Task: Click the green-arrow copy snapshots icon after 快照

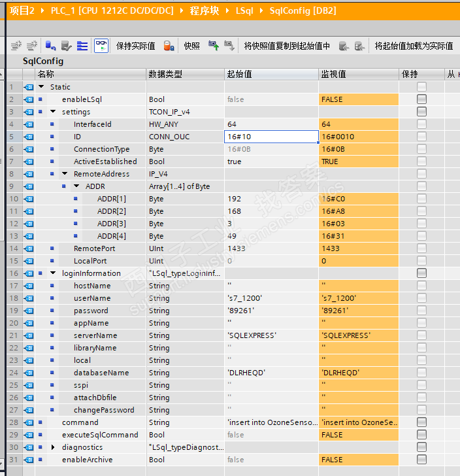Action: 214,46
